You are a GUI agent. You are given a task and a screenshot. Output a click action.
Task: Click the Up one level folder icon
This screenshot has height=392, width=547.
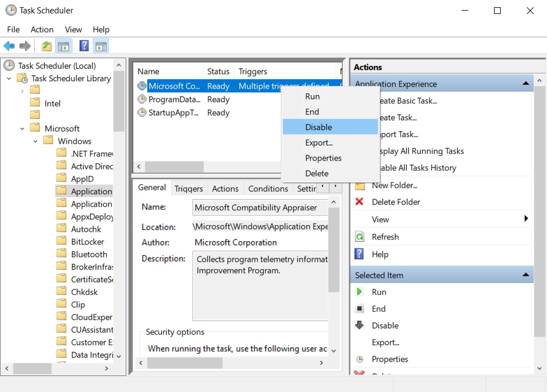tap(46, 46)
